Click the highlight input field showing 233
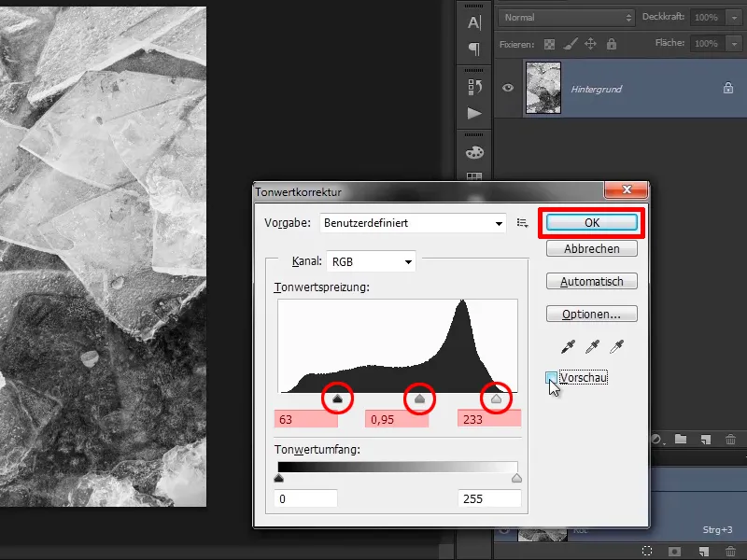Screen dimensions: 747x560 pos(489,419)
